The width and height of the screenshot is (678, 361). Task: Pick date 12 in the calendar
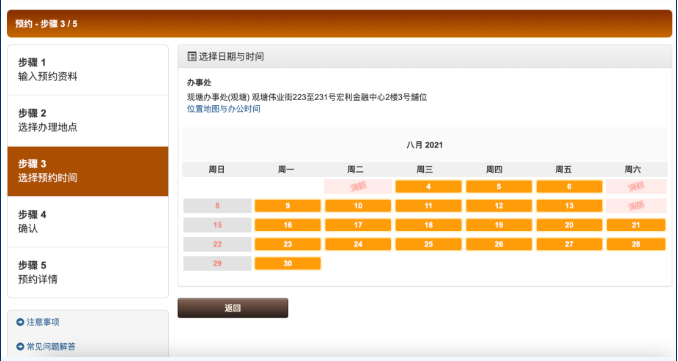(x=499, y=206)
